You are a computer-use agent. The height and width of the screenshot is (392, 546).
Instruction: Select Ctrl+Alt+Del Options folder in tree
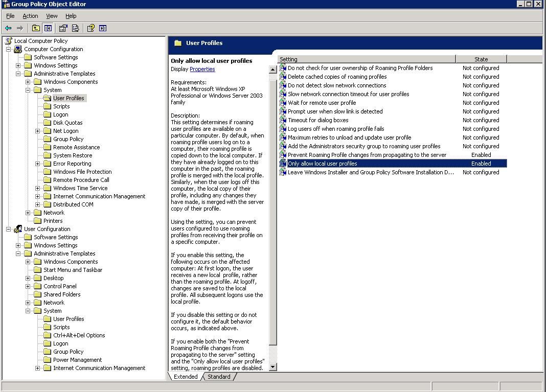(x=79, y=335)
